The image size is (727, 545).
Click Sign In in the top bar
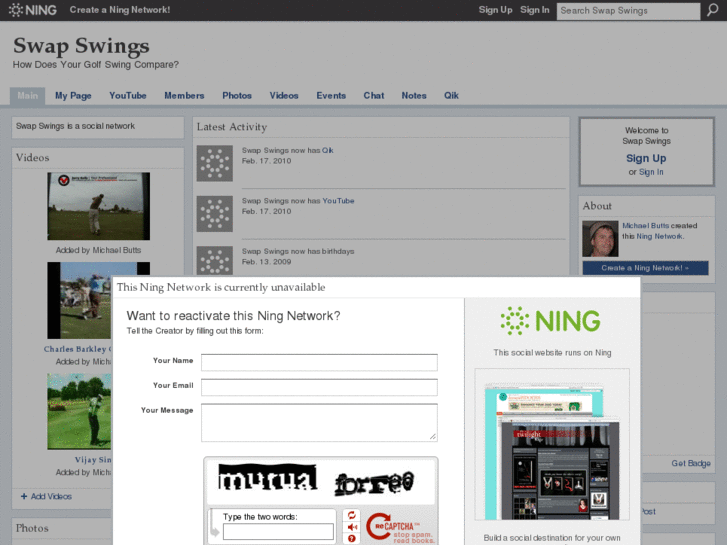click(535, 10)
